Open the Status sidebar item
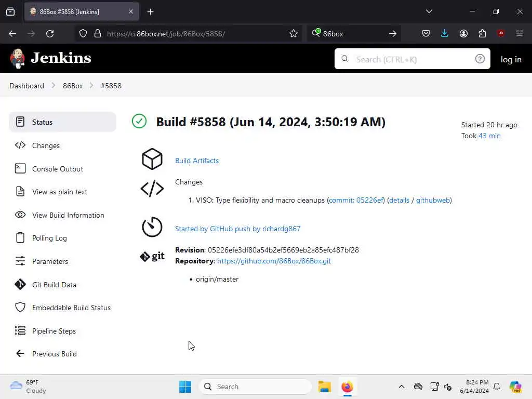The height and width of the screenshot is (399, 532). 63,122
